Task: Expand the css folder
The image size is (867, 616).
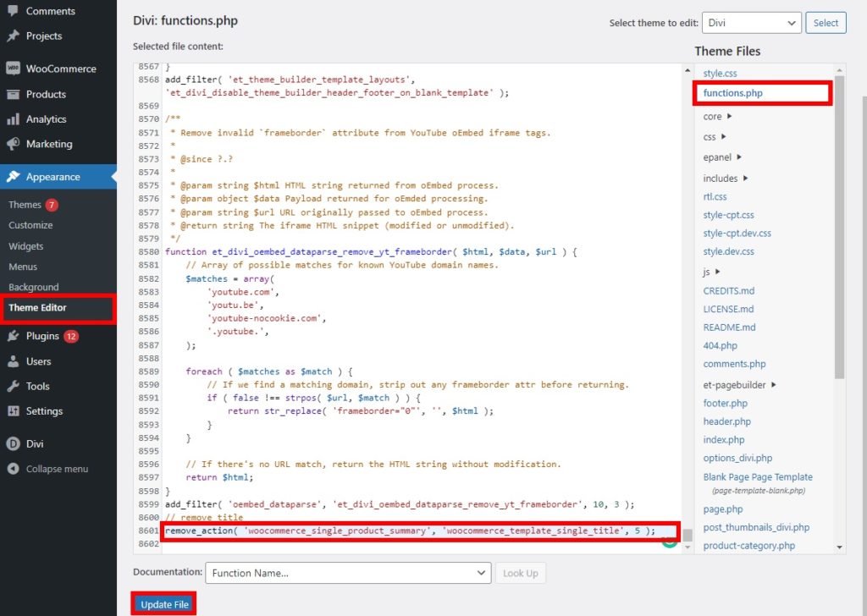Action: pyautogui.click(x=715, y=137)
